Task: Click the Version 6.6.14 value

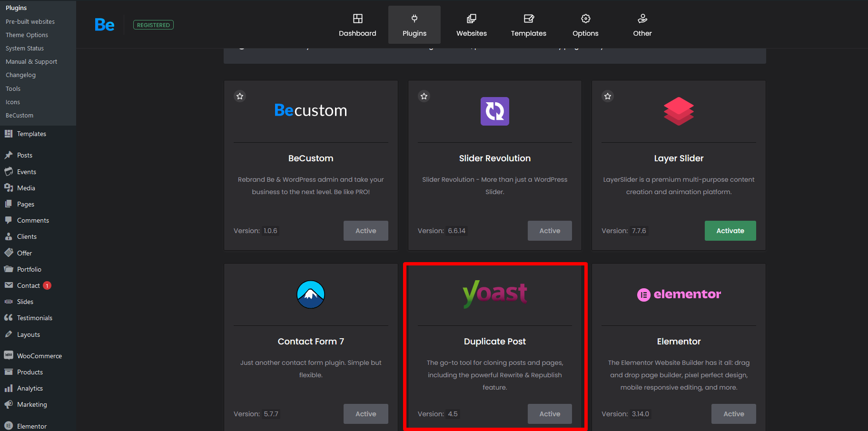Action: coord(457,231)
